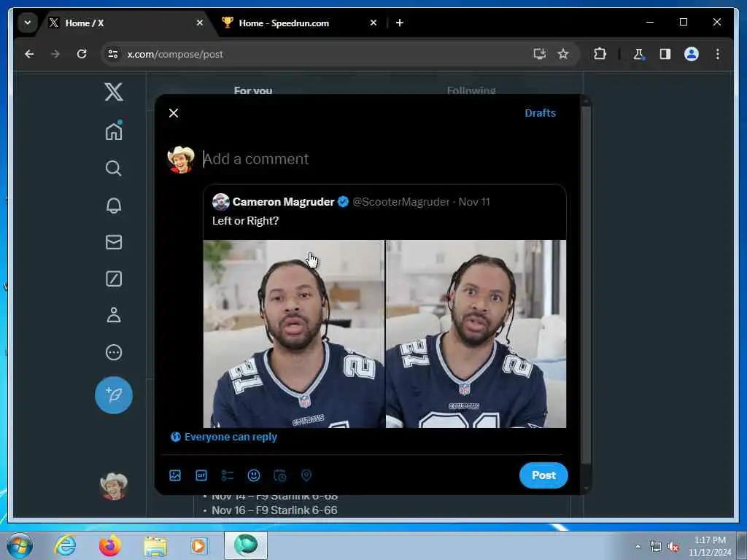Click the address bar URL
The width and height of the screenshot is (747, 560).
(x=175, y=54)
